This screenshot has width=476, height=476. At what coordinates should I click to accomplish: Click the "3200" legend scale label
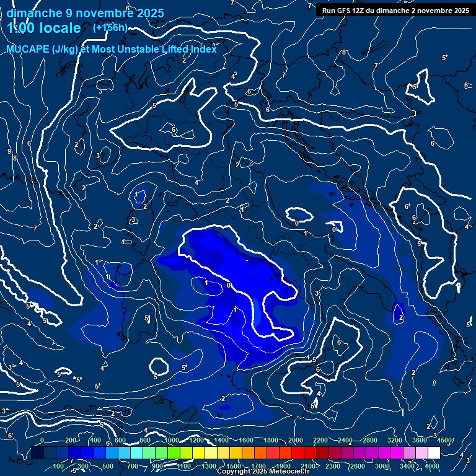pos(395,440)
